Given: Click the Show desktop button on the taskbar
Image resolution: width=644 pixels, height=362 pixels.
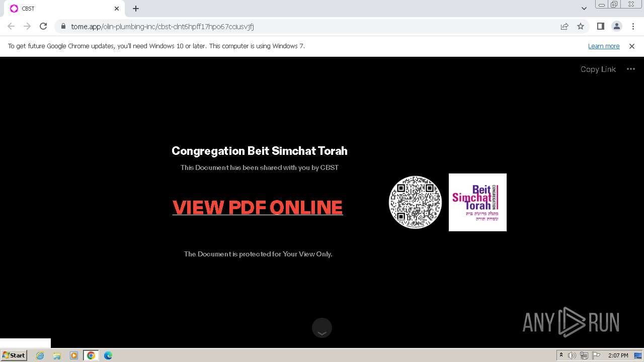Looking at the screenshot, I should click(x=638, y=355).
